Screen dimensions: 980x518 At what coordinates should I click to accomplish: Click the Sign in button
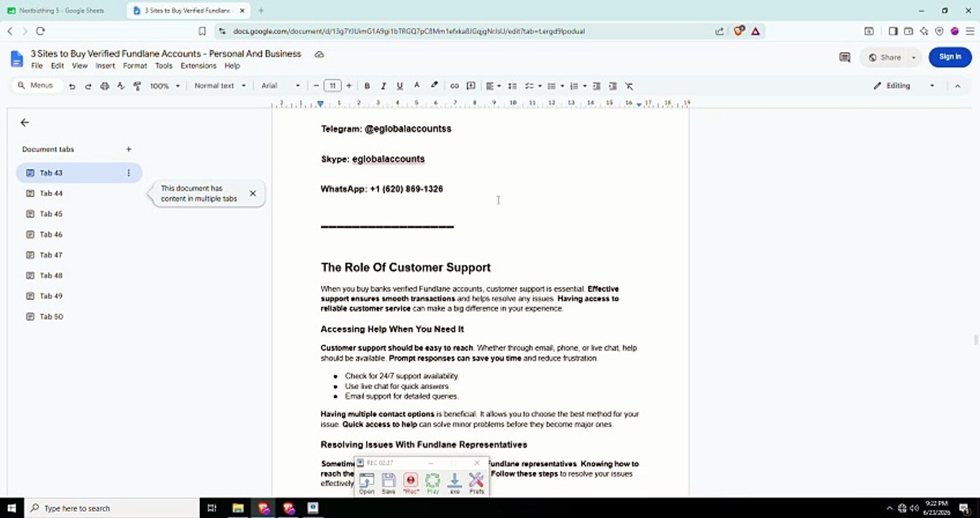tap(950, 57)
